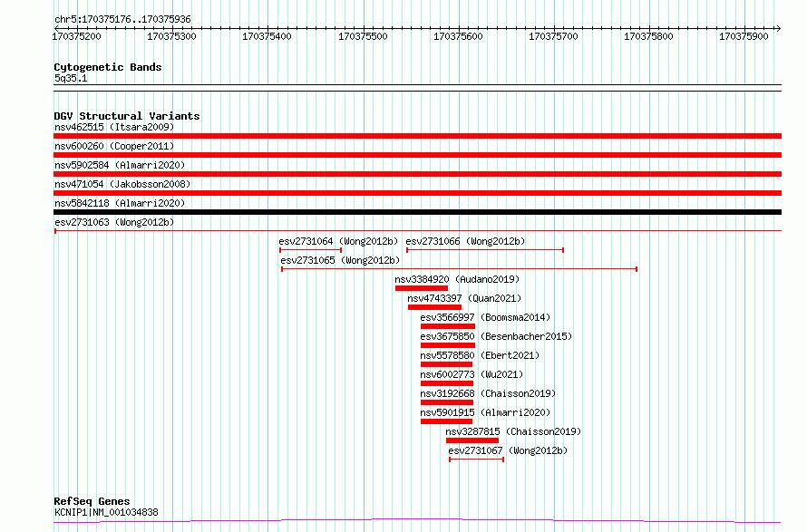Click the esv2731065 (Wong2012b) variant label

[x=339, y=260]
